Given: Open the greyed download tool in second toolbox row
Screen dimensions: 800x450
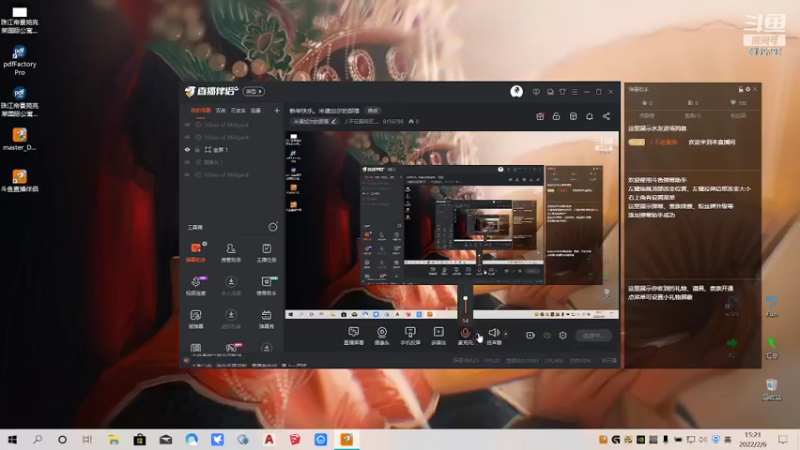Looking at the screenshot, I should (x=231, y=286).
